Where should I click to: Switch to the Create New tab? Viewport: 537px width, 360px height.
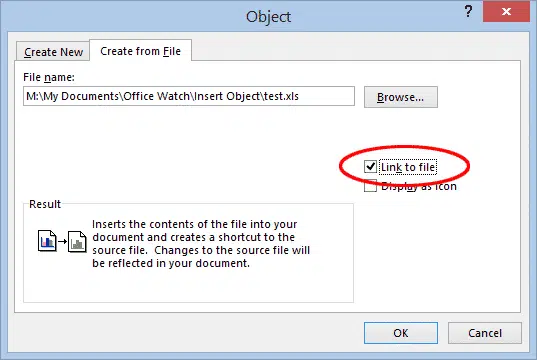[x=53, y=52]
